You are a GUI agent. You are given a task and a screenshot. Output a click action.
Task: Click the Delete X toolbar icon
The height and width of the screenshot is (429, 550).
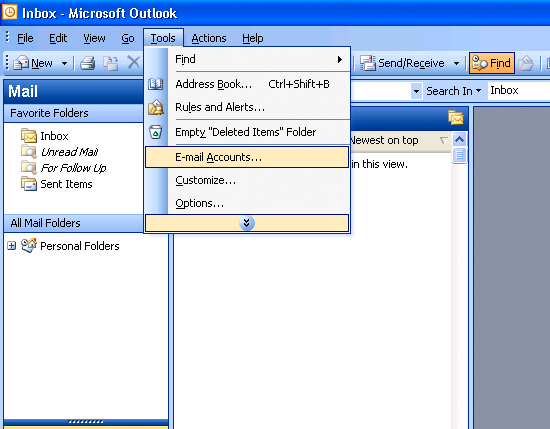click(x=133, y=63)
